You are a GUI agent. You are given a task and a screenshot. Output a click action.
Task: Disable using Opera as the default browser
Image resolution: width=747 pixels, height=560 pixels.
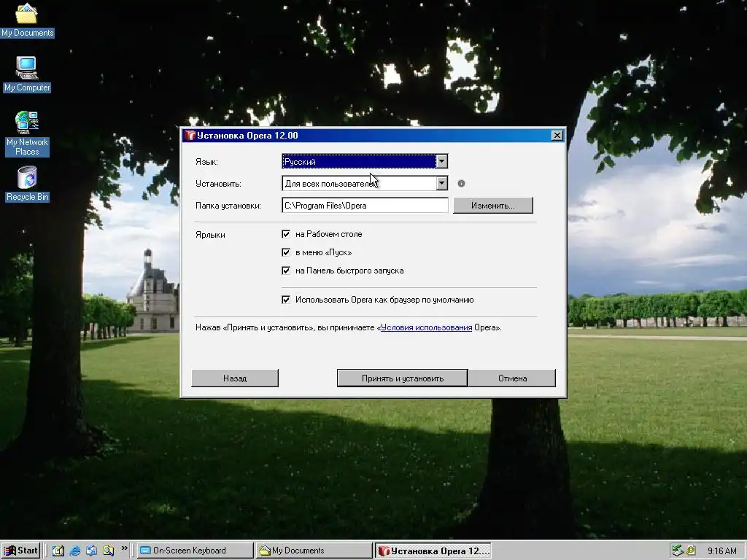click(286, 300)
